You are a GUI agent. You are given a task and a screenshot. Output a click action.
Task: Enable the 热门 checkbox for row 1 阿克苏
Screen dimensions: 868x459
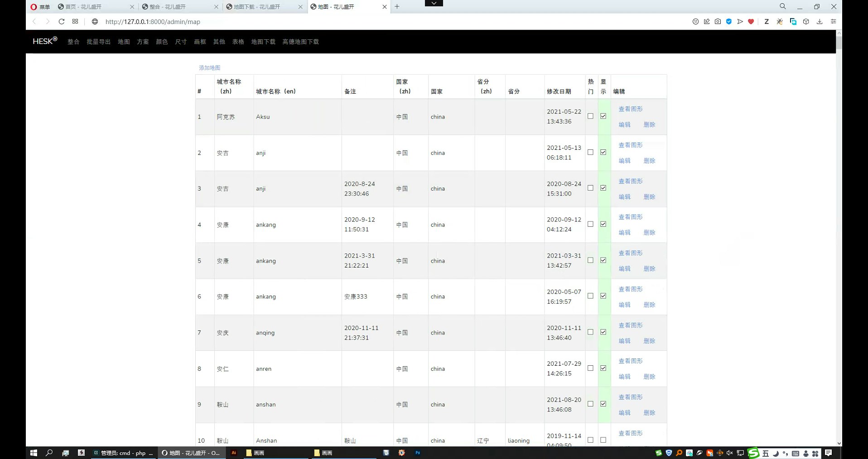[590, 116]
